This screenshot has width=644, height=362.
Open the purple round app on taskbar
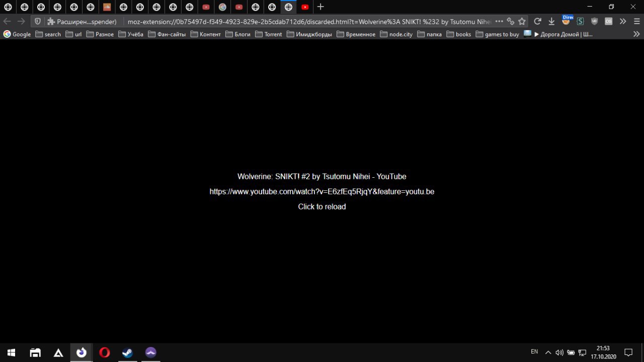click(x=151, y=352)
